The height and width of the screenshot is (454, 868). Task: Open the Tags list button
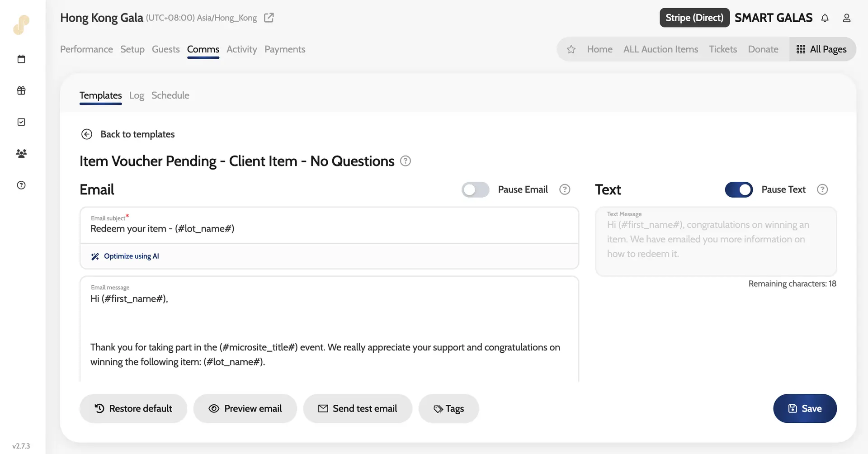pos(448,408)
